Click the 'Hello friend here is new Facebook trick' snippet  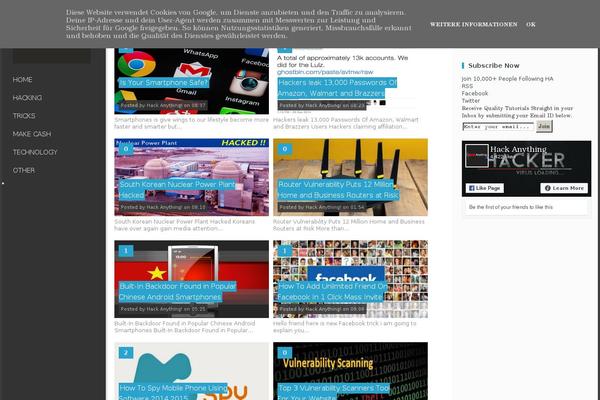coord(344,327)
